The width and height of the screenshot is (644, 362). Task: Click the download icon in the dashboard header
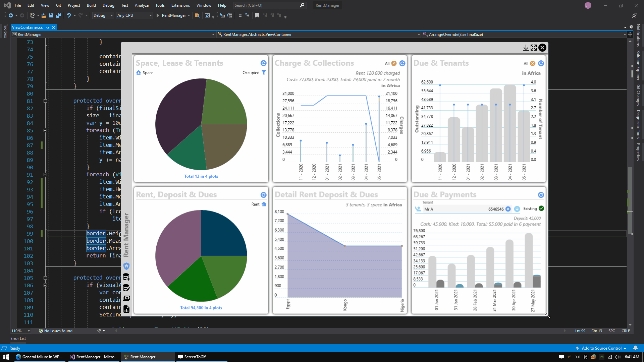(526, 48)
